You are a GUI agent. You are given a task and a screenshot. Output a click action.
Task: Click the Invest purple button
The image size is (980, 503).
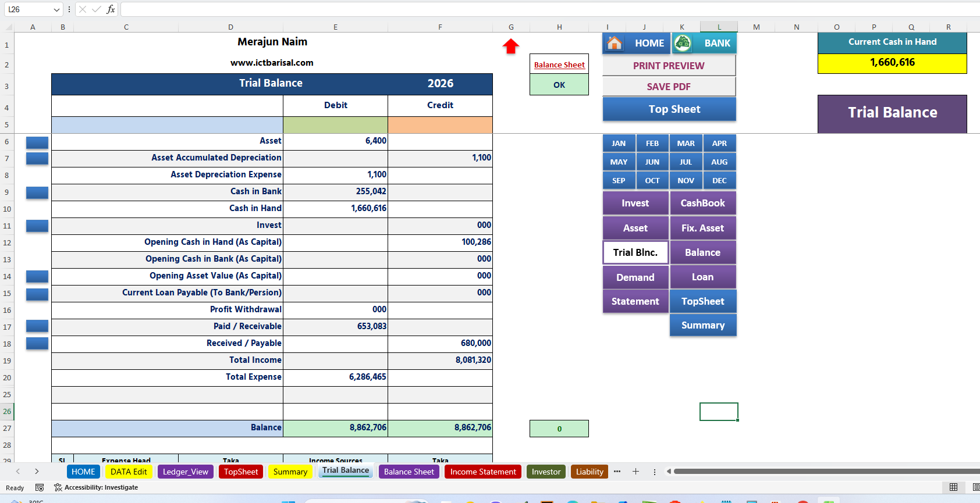click(635, 204)
